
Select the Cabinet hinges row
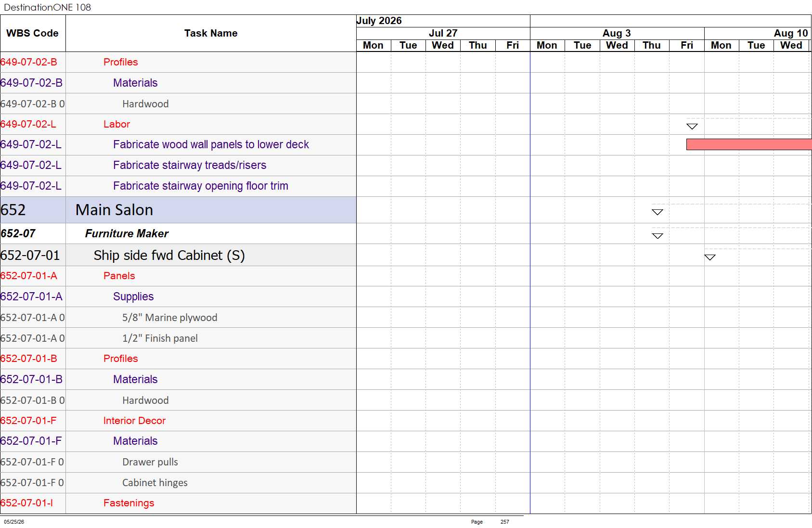(178, 483)
